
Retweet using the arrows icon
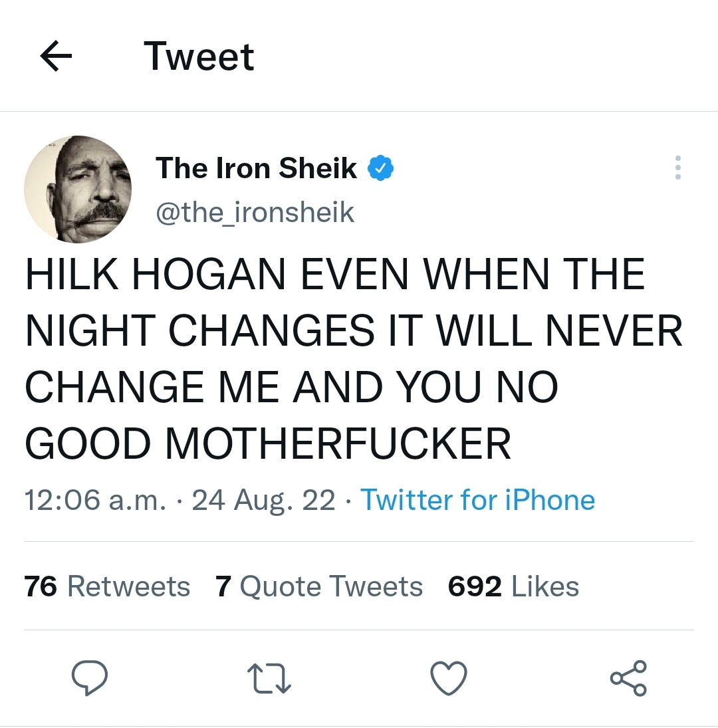coord(269,679)
